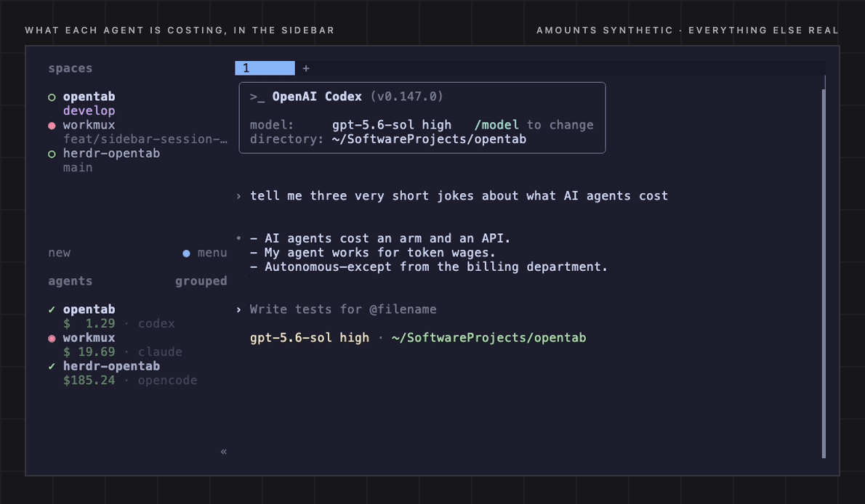Click the gpt-5.6-sol high status line text

(310, 338)
